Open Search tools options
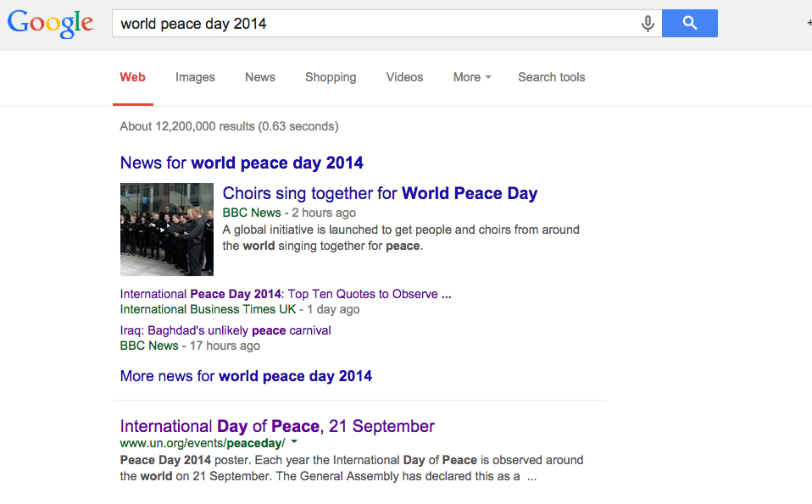Image resolution: width=812 pixels, height=504 pixels. (552, 77)
